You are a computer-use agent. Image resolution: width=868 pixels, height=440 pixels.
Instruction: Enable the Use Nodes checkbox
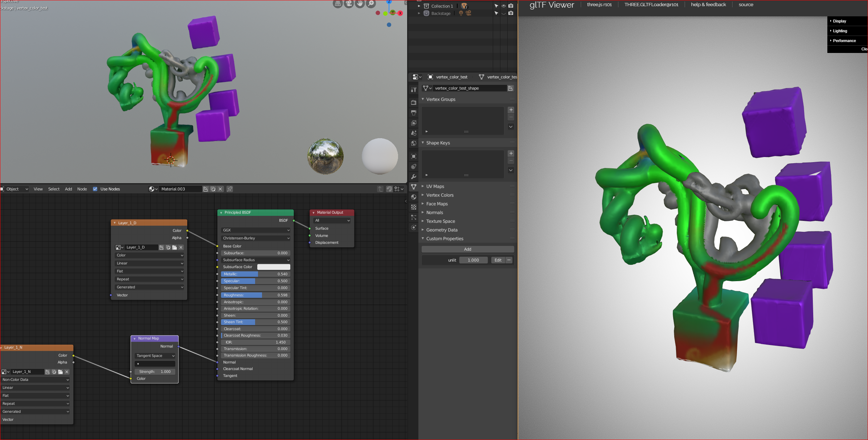coord(95,189)
